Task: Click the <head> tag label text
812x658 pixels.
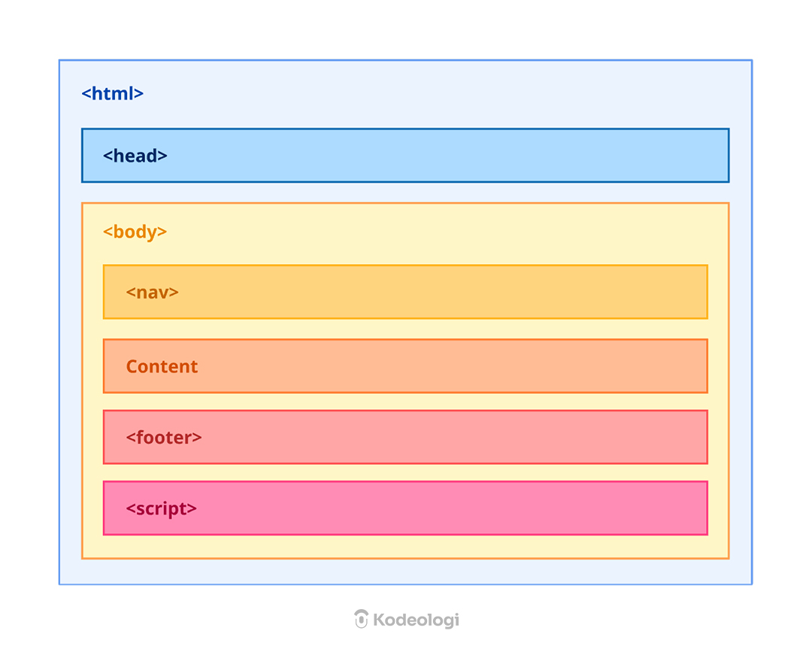Action: click(x=135, y=156)
